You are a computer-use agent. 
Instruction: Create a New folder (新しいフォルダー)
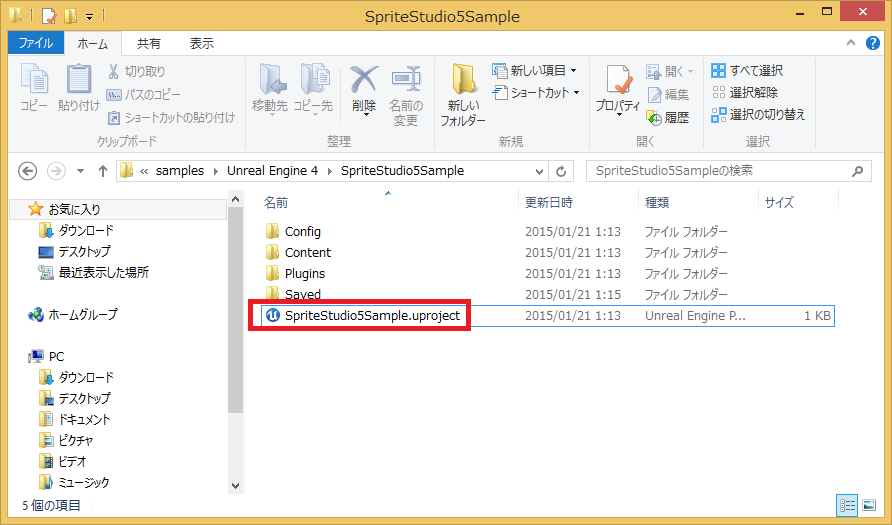coord(463,94)
